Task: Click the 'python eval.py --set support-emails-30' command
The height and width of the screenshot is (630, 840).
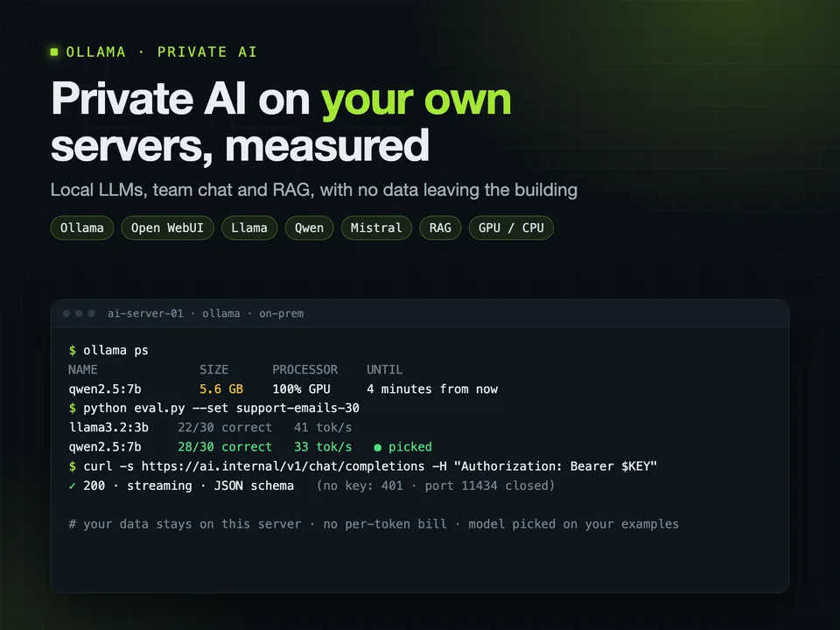Action: click(221, 409)
